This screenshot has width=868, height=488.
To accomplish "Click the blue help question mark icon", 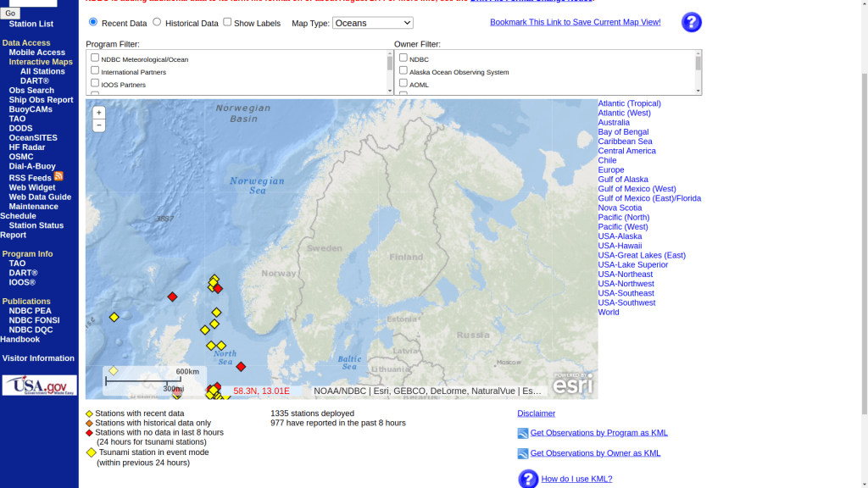I will (691, 23).
